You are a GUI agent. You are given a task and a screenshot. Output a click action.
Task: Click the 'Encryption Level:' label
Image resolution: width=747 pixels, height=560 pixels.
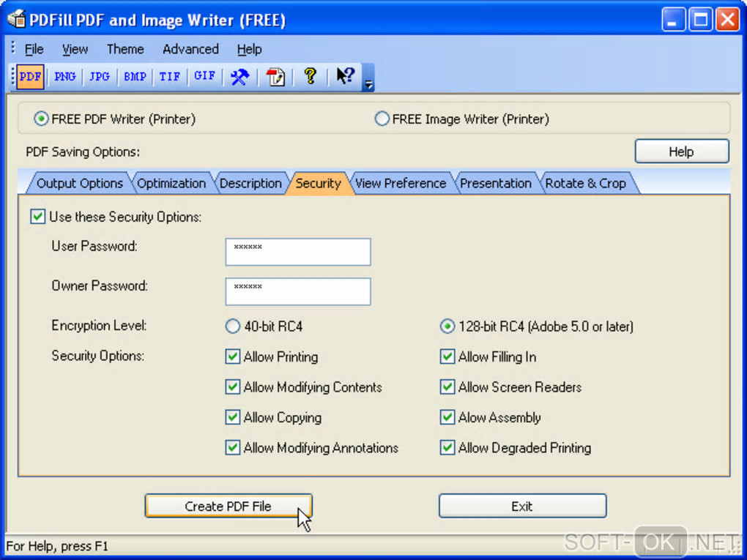pyautogui.click(x=99, y=326)
